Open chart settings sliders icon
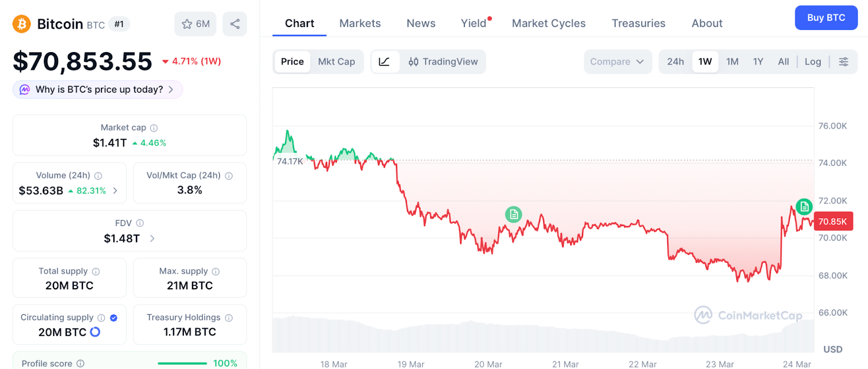Screen dimensions: 868x369 click(844, 62)
